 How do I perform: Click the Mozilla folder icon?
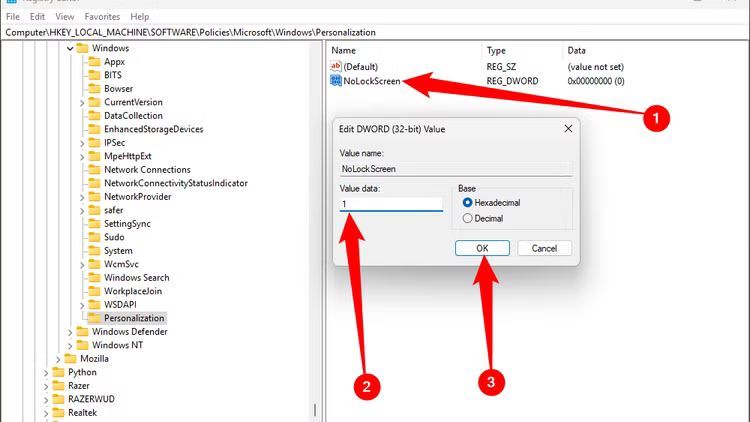[70, 358]
